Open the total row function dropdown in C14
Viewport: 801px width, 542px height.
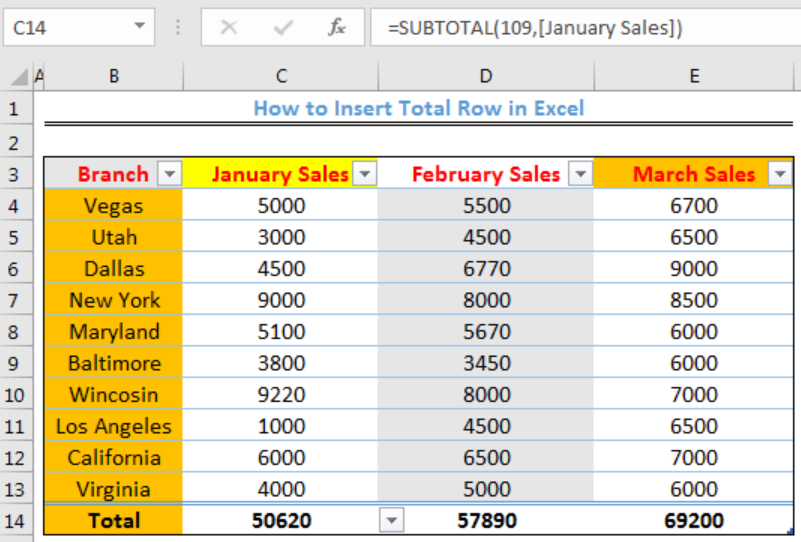391,521
